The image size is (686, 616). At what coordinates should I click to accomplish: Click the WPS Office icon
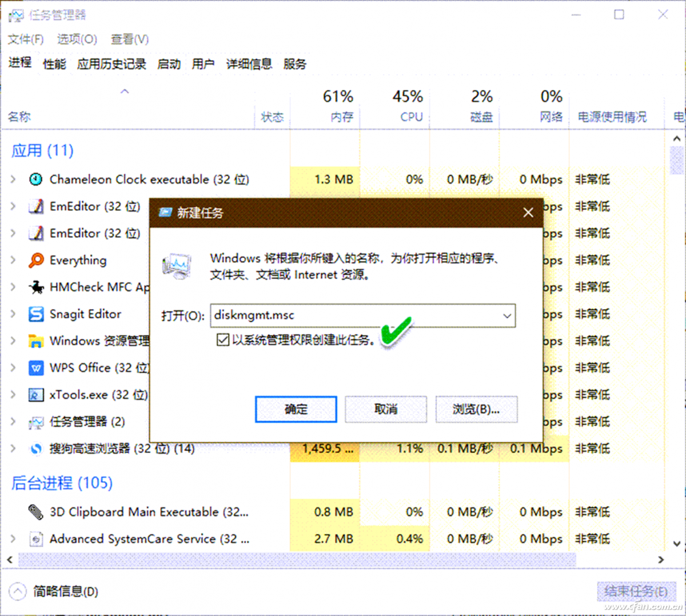tap(36, 368)
